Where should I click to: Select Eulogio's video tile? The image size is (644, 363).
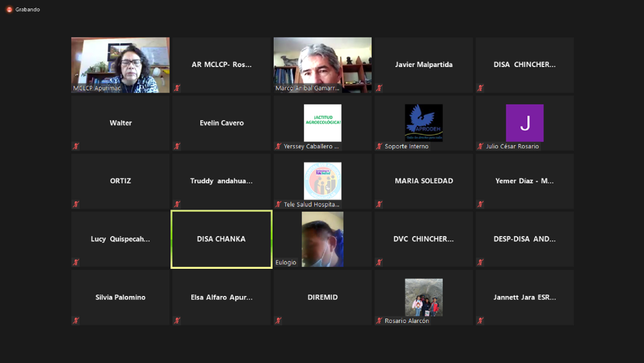pyautogui.click(x=323, y=239)
